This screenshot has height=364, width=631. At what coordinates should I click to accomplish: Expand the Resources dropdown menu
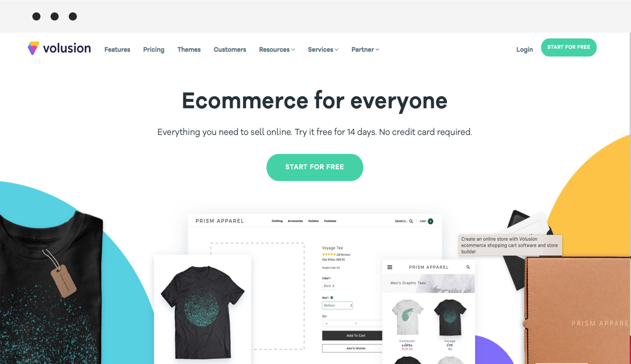point(277,49)
